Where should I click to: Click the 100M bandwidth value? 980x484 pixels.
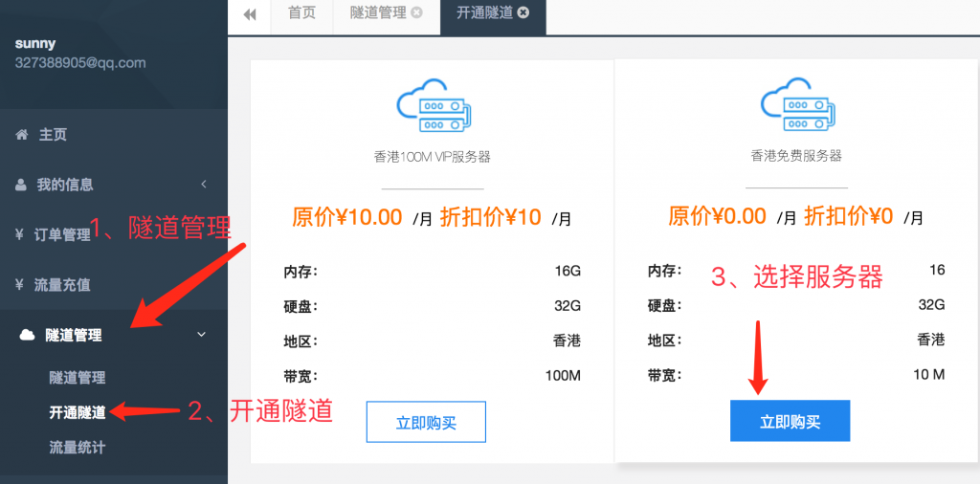564,375
